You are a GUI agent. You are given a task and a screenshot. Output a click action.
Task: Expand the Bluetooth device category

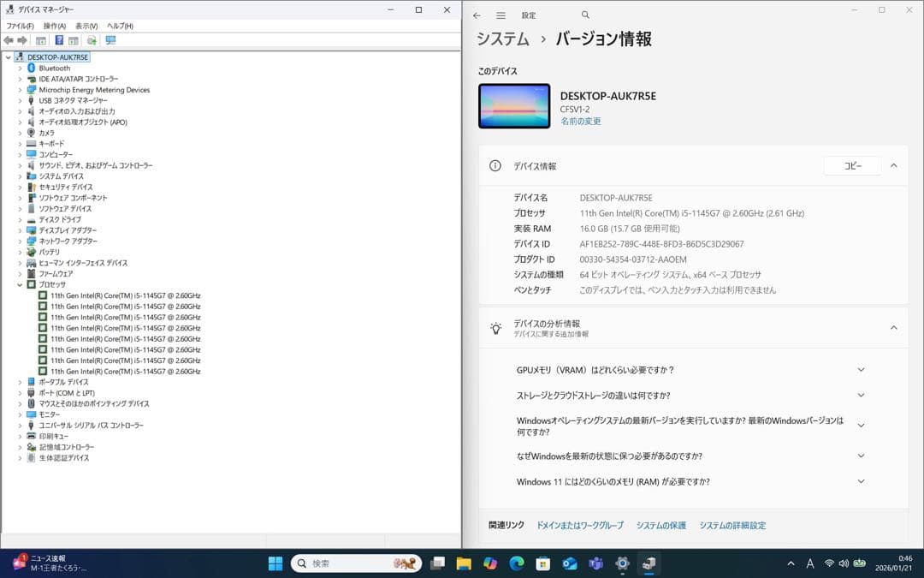click(19, 68)
